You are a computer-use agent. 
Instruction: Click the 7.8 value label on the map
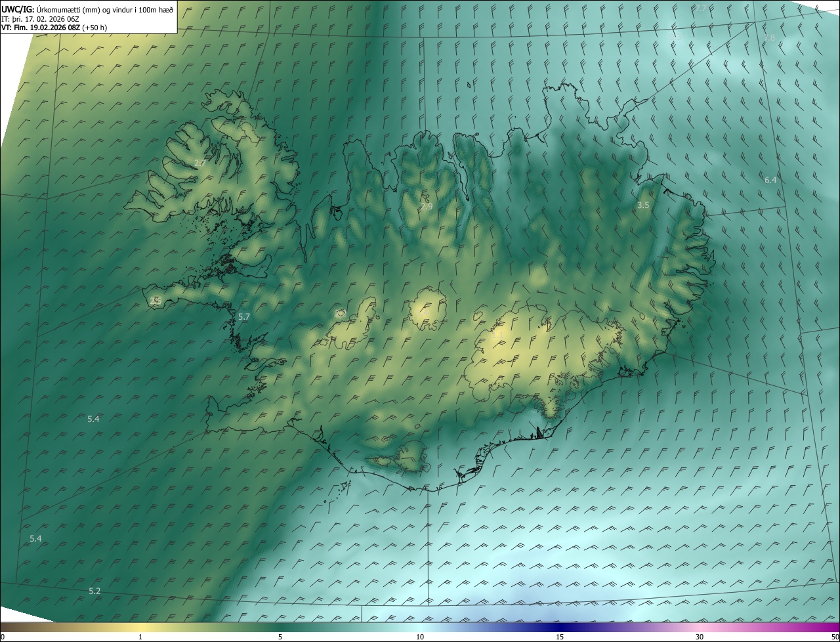[x=769, y=38]
